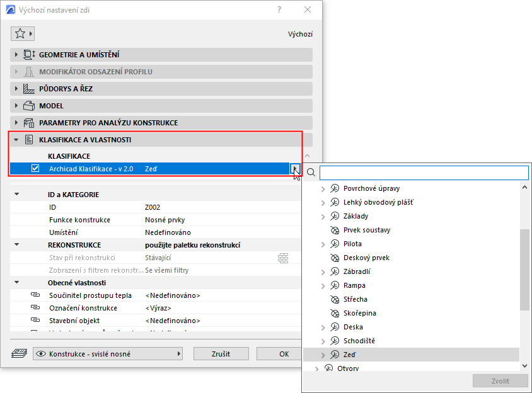Click the Zvolit button
This screenshot has height=393, width=532.
500,381
